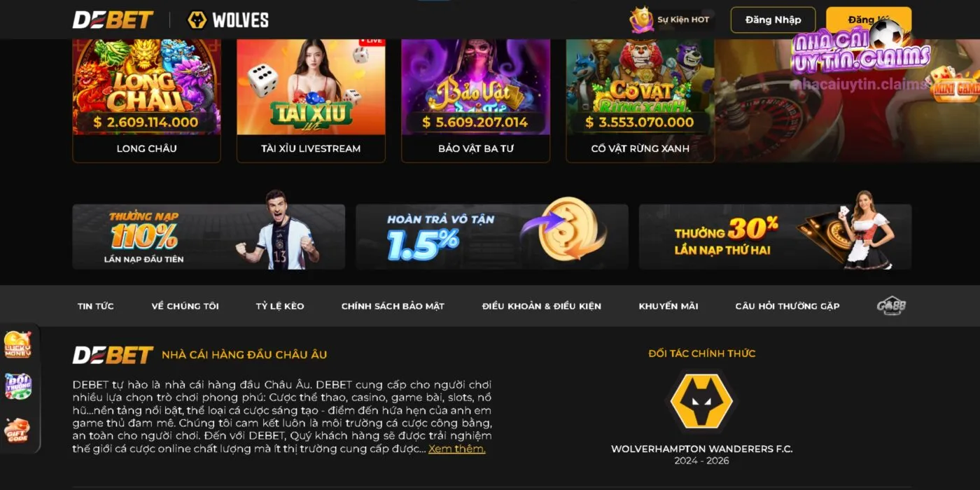Click the DEBET logo in header

113,20
